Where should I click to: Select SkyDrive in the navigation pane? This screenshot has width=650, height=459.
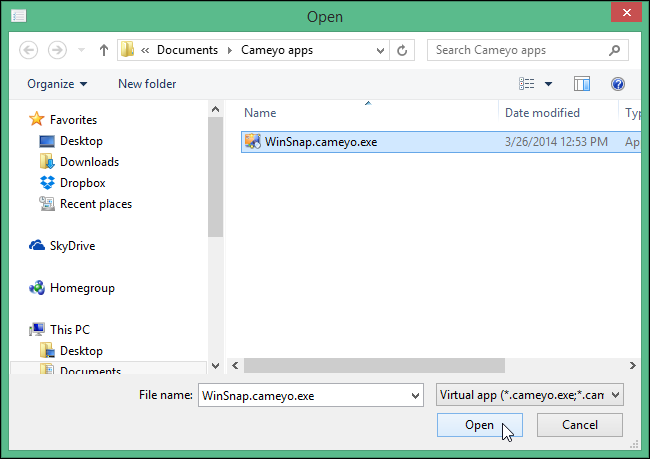coord(72,246)
